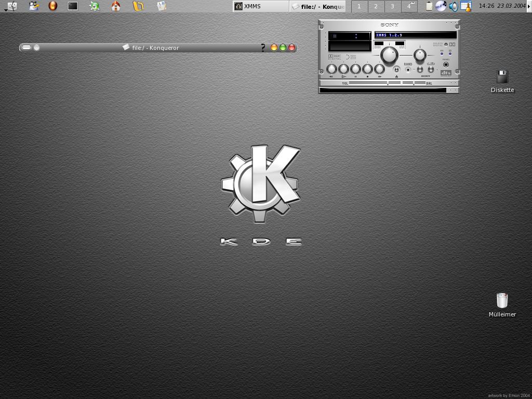The height and width of the screenshot is (399, 532).
Task: Open the calendar organizer tray icon
Action: 466,6
